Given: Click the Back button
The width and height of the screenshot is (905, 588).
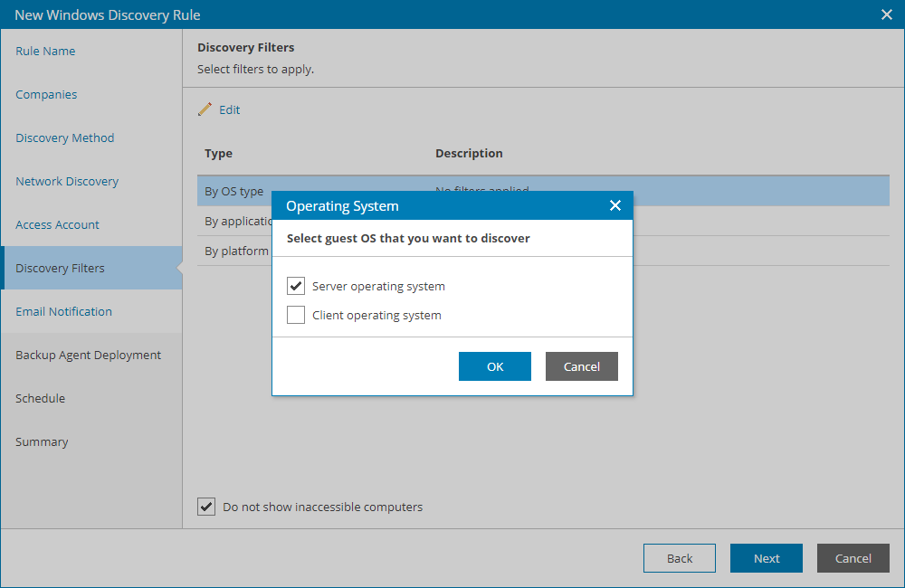Looking at the screenshot, I should pyautogui.click(x=679, y=558).
